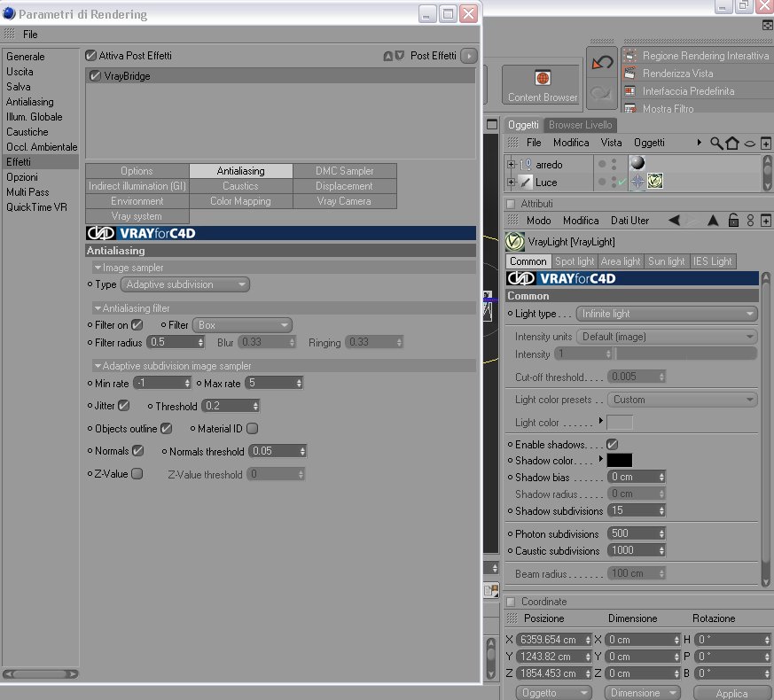Image resolution: width=774 pixels, height=700 pixels.
Task: Select Illum. Globale in the left list
Action: (x=35, y=117)
